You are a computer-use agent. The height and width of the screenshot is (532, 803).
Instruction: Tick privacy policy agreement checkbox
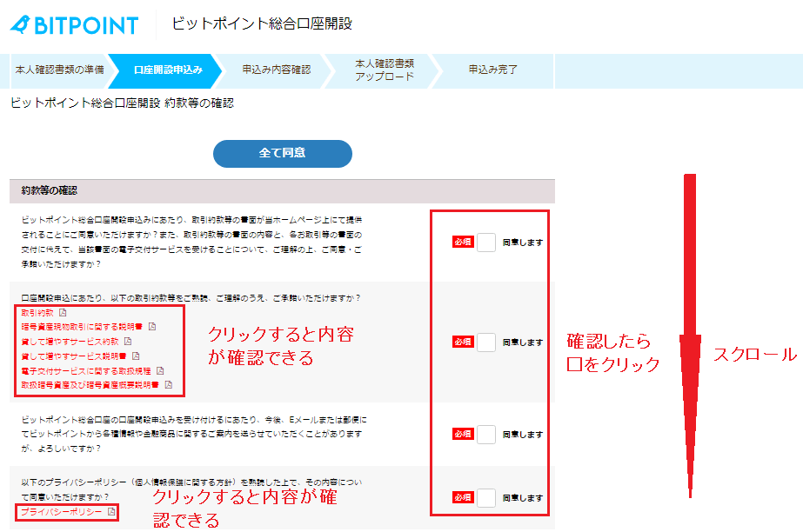(x=486, y=498)
